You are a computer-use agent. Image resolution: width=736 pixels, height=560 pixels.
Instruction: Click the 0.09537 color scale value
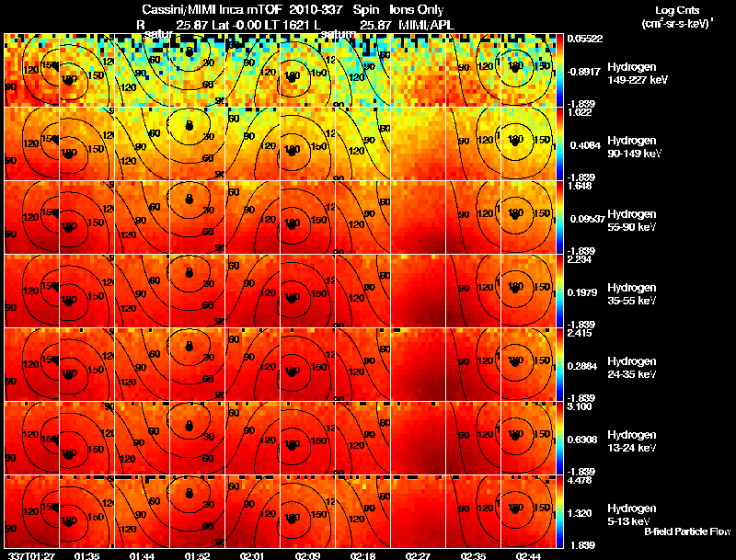point(587,219)
